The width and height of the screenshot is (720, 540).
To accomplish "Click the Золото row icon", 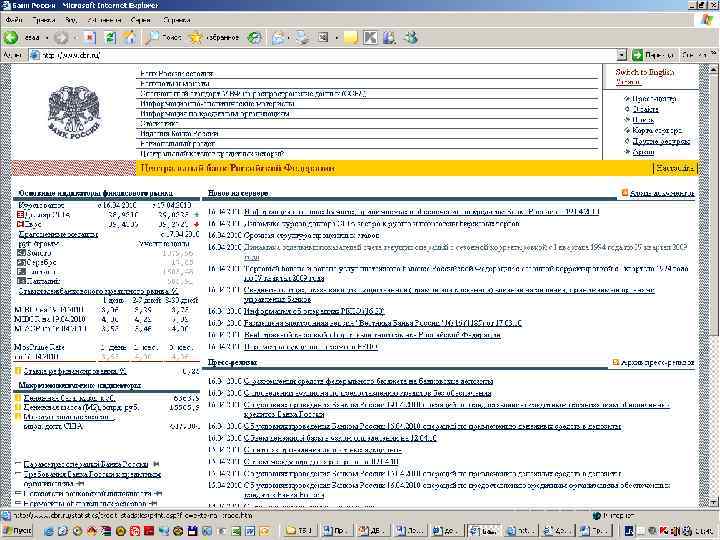I will coord(21,253).
